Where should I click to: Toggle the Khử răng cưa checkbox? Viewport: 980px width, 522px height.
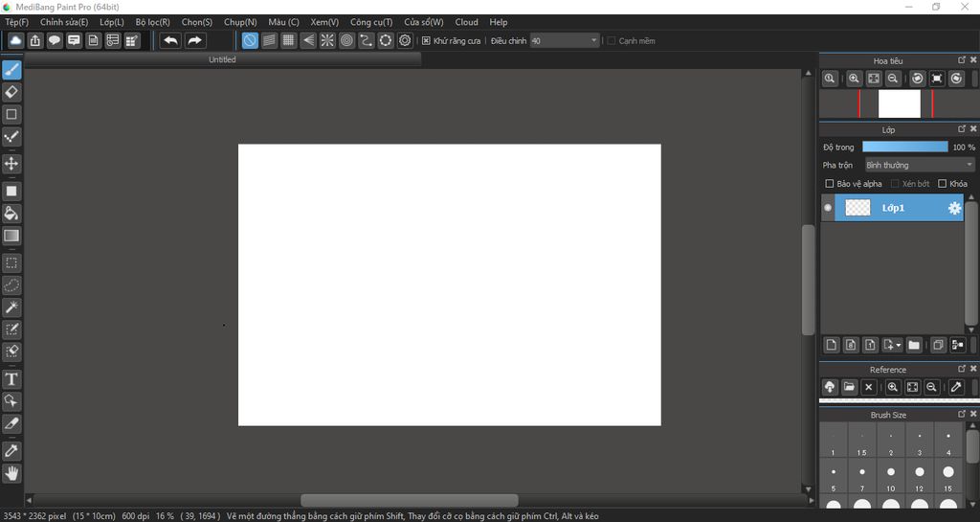[426, 40]
